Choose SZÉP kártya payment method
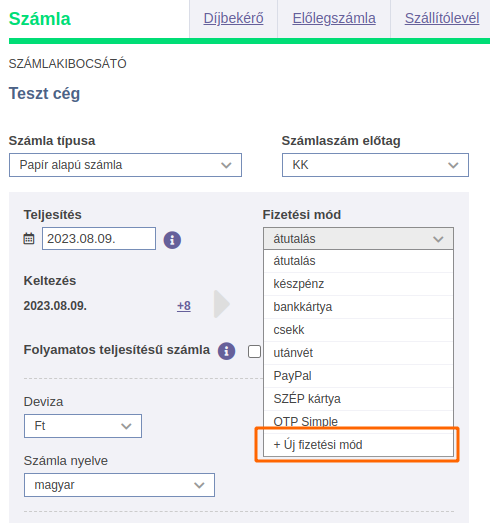 358,399
